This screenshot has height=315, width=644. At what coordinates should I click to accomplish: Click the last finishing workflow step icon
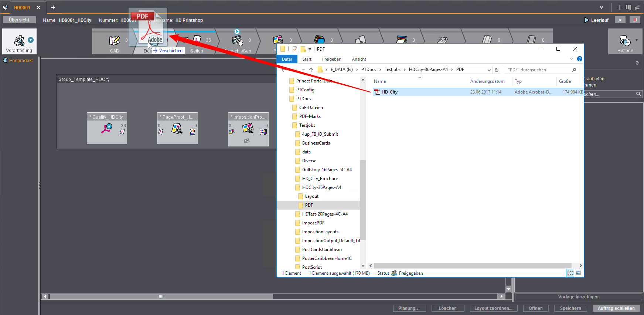point(531,40)
